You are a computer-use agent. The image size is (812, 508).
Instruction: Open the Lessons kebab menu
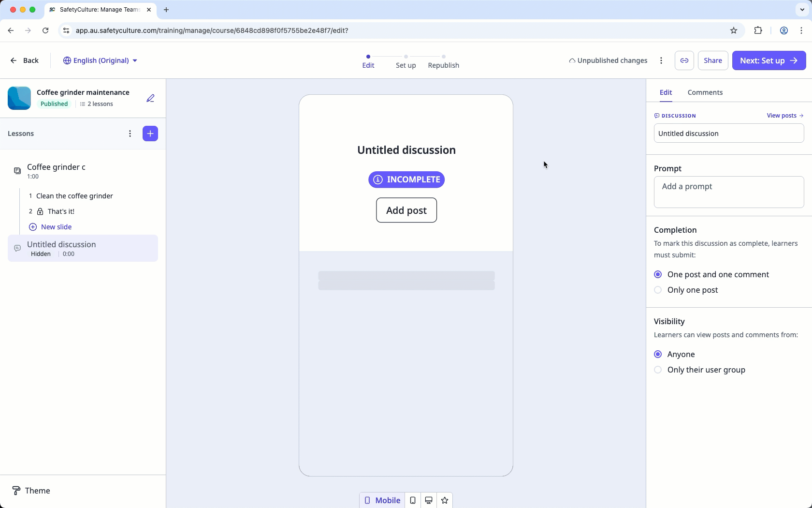(130, 134)
